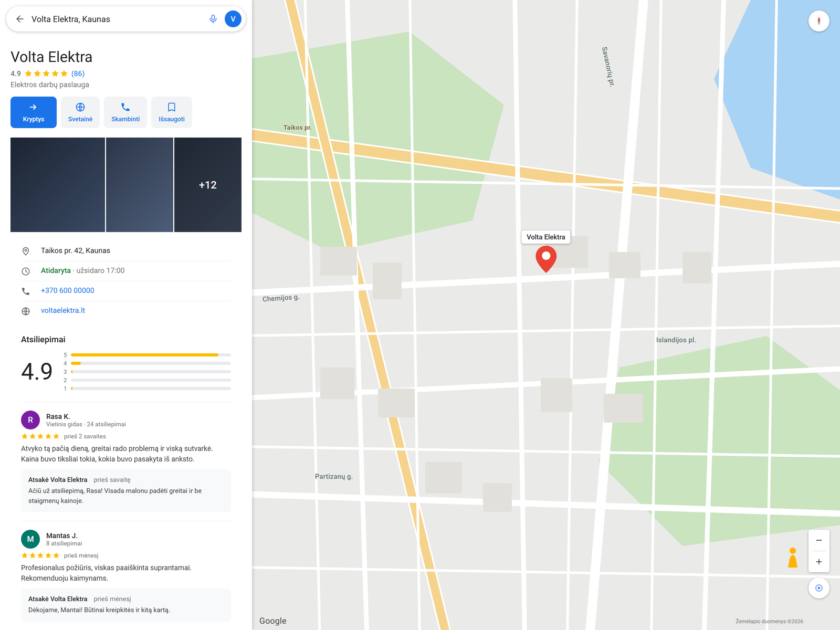Save place with Išsaugoti button
The image size is (840, 630).
[x=172, y=112]
